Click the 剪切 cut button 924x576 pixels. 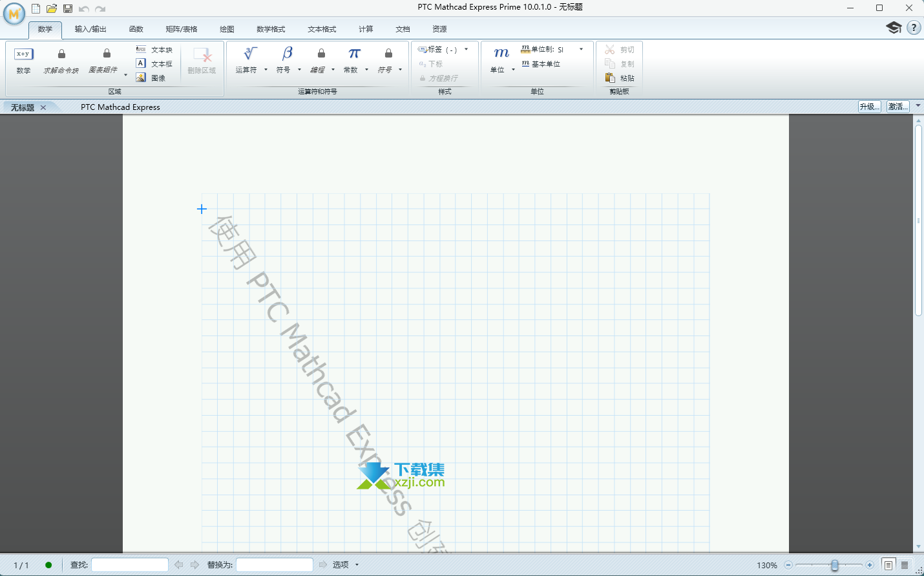620,50
